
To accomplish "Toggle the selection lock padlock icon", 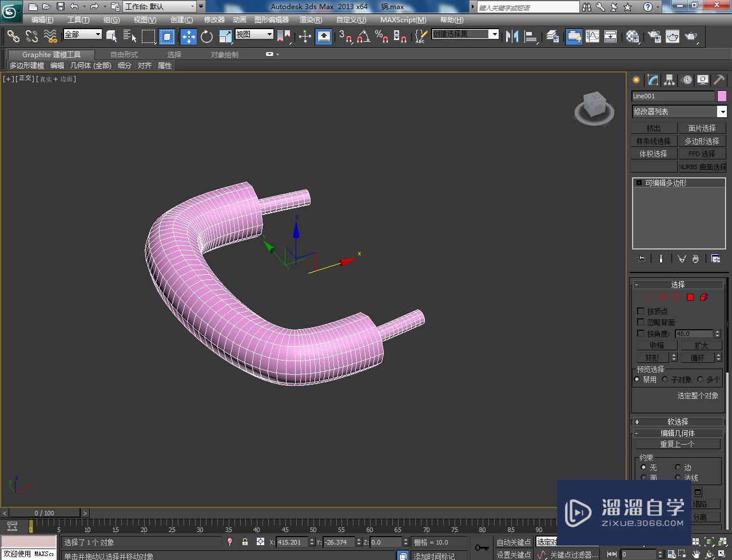I will pos(245,542).
